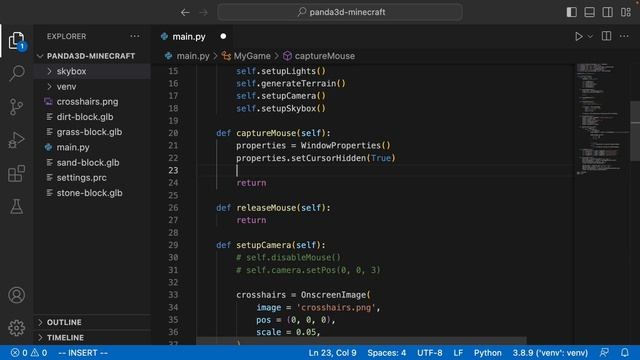The height and width of the screenshot is (360, 640).
Task: Expand the skybox folder
Action: tap(93, 71)
